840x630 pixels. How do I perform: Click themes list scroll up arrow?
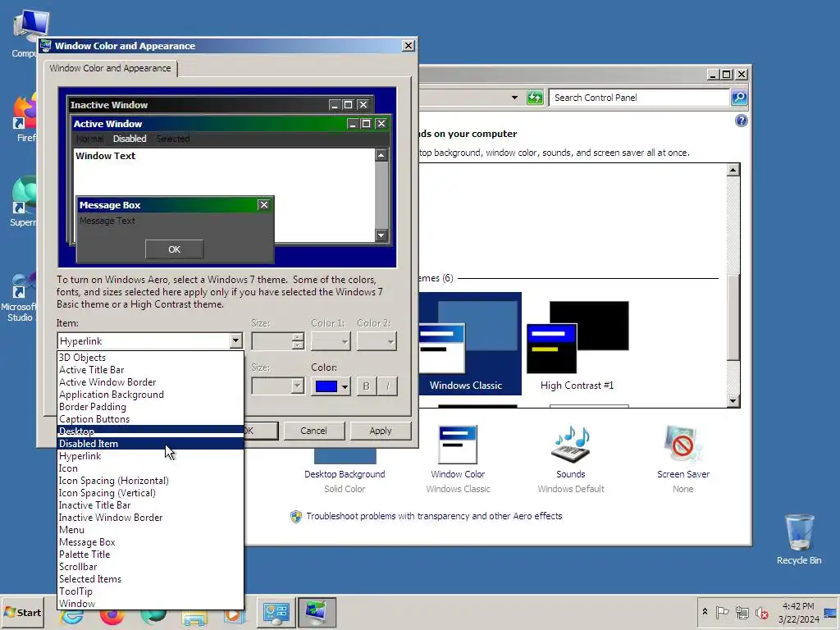pos(733,171)
